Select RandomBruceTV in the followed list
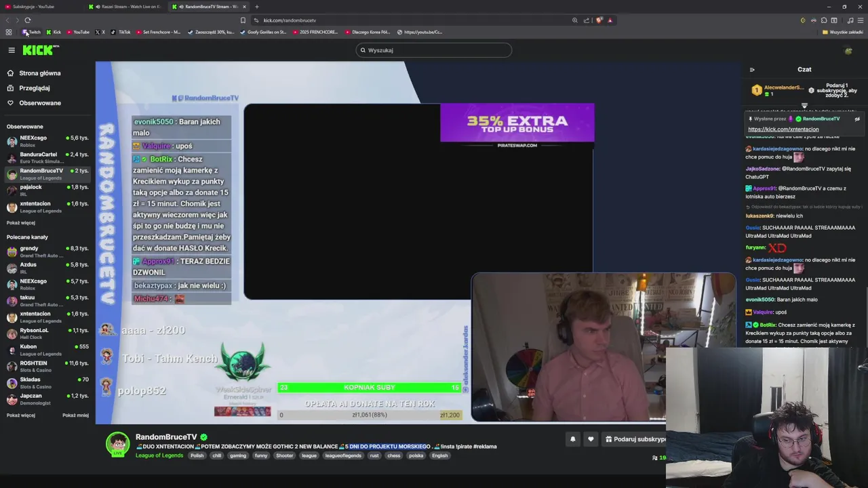Image resolution: width=868 pixels, height=488 pixels. pos(47,174)
